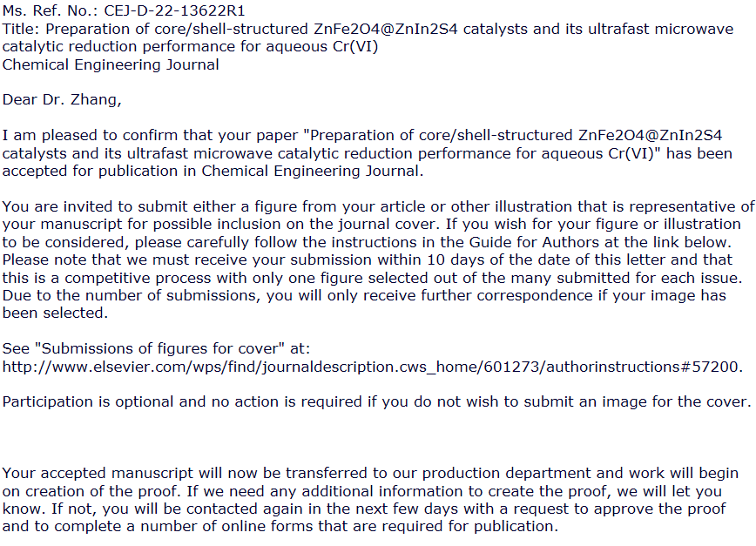Image resolution: width=756 pixels, height=546 pixels.
Task: Click 'Title:' label at the start of title line
Action: [21, 29]
